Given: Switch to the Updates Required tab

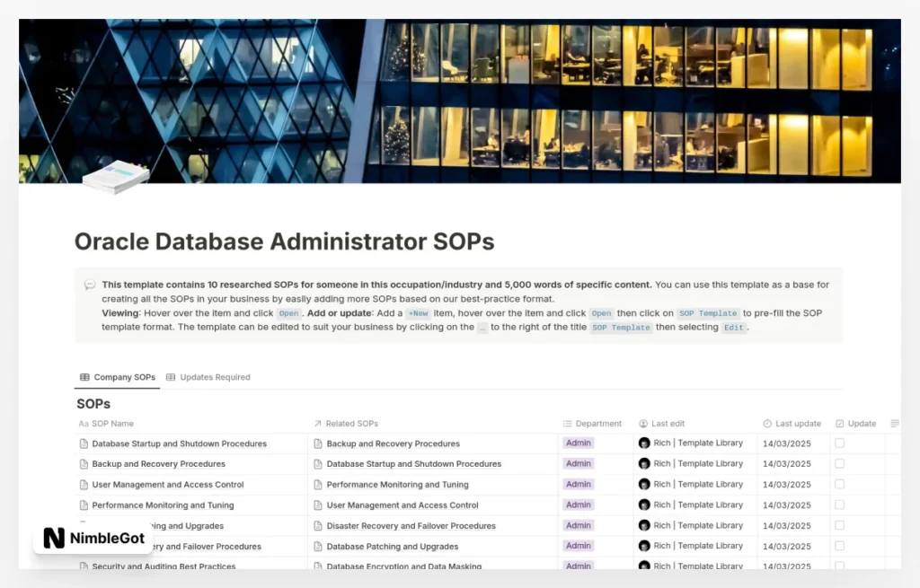Looking at the screenshot, I should 208,377.
